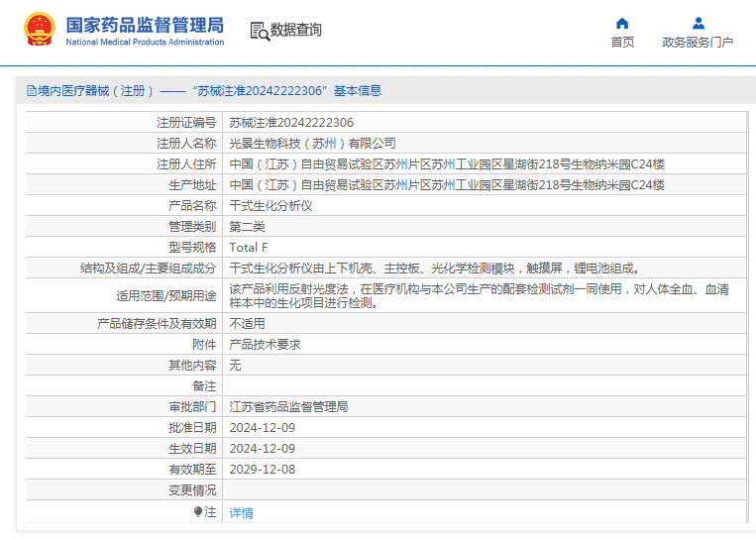Click the 适用范围/预期用途 label
756x538 pixels.
[x=165, y=296]
